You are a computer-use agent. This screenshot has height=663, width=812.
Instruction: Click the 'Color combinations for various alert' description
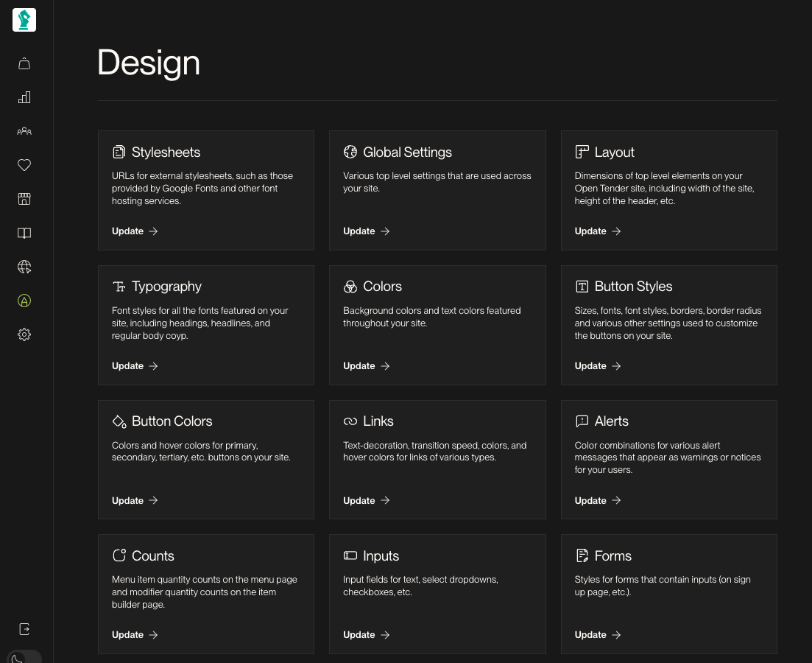(x=668, y=457)
